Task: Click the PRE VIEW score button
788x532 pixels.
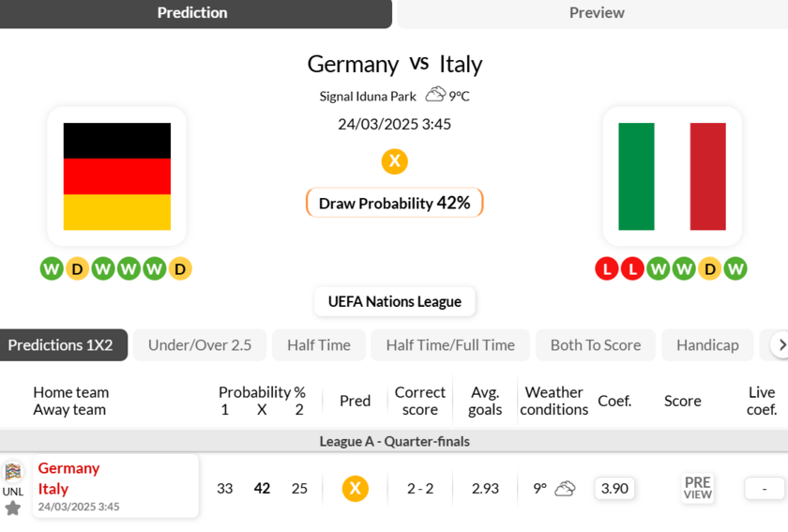Action: tap(697, 488)
